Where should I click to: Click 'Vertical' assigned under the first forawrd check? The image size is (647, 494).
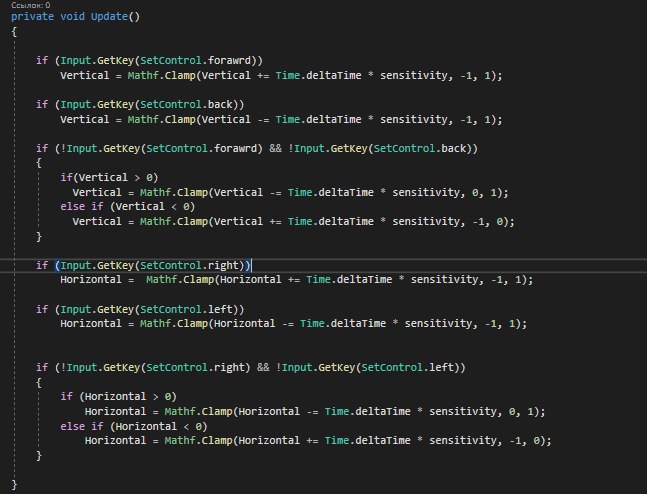[x=85, y=76]
